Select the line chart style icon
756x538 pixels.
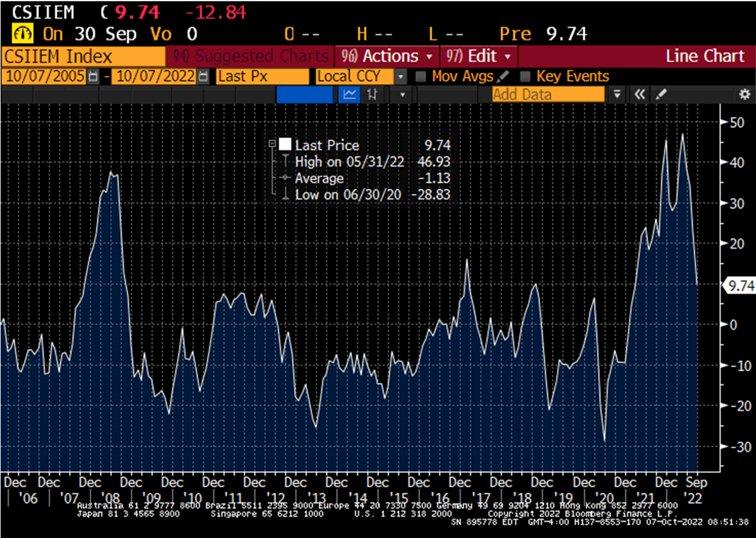[349, 95]
